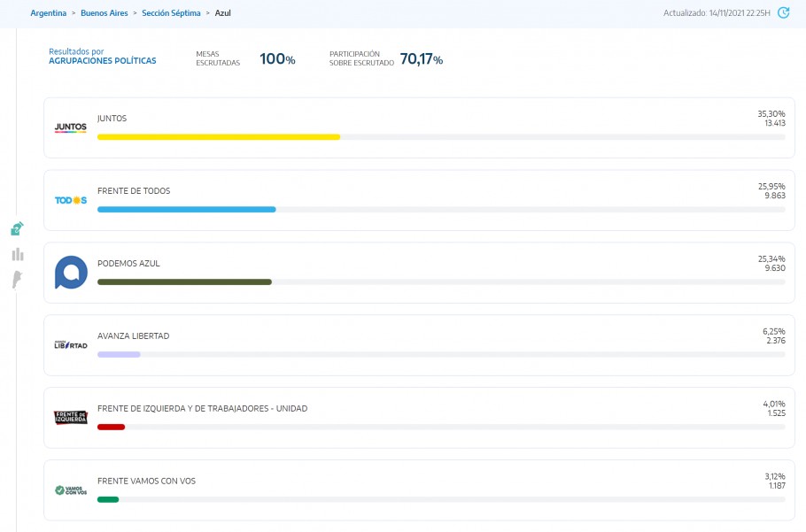Click the blue Frente de Todos bar
Image resolution: width=806 pixels, height=532 pixels.
tap(187, 210)
